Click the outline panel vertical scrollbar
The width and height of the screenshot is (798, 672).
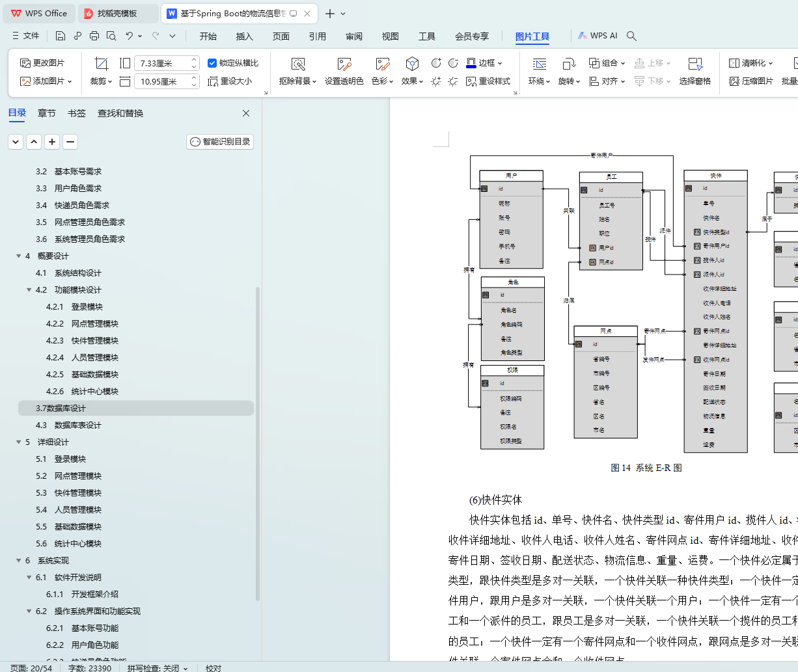pos(258,442)
